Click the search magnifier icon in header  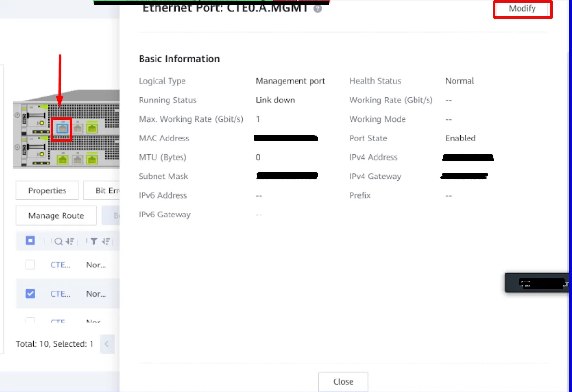58,241
